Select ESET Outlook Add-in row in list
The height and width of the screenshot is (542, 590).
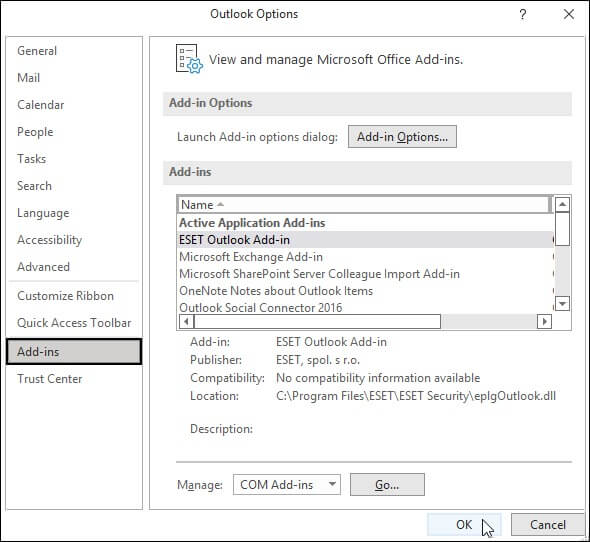coord(365,240)
